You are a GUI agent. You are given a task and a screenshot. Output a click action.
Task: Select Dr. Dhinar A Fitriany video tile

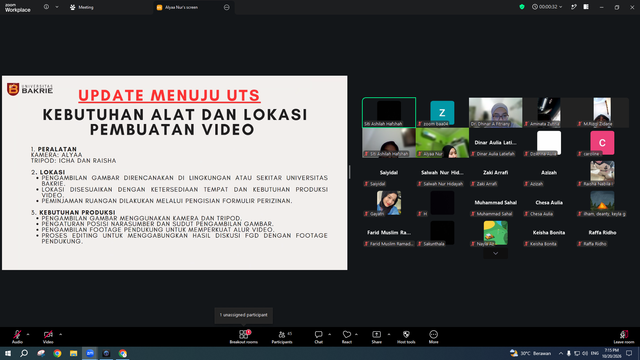496,112
